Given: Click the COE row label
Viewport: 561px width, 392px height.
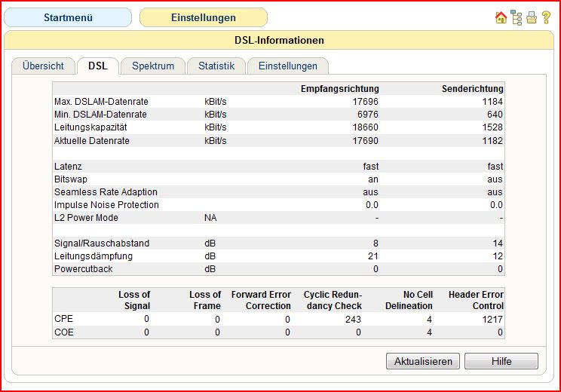Looking at the screenshot, I should (x=64, y=332).
